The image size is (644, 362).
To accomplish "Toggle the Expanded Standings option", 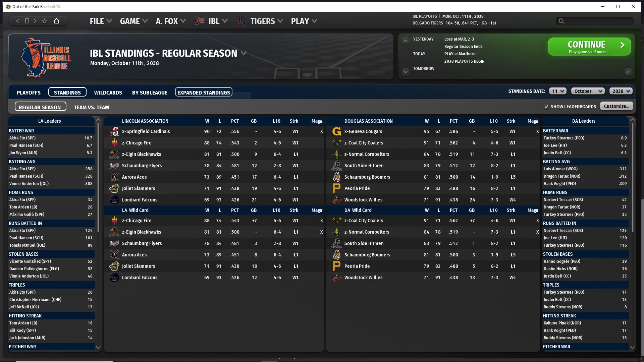I will (x=204, y=92).
